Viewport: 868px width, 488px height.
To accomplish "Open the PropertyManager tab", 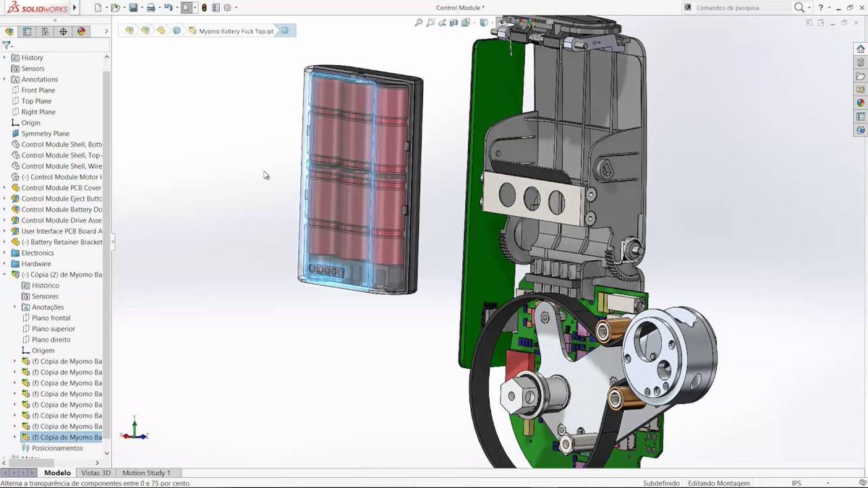I will click(x=27, y=31).
